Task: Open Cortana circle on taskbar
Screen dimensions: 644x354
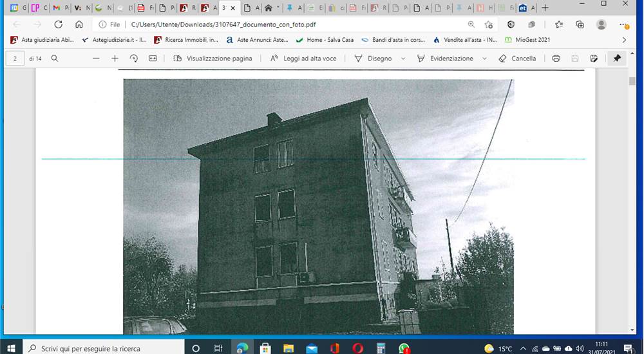Action: click(196, 348)
